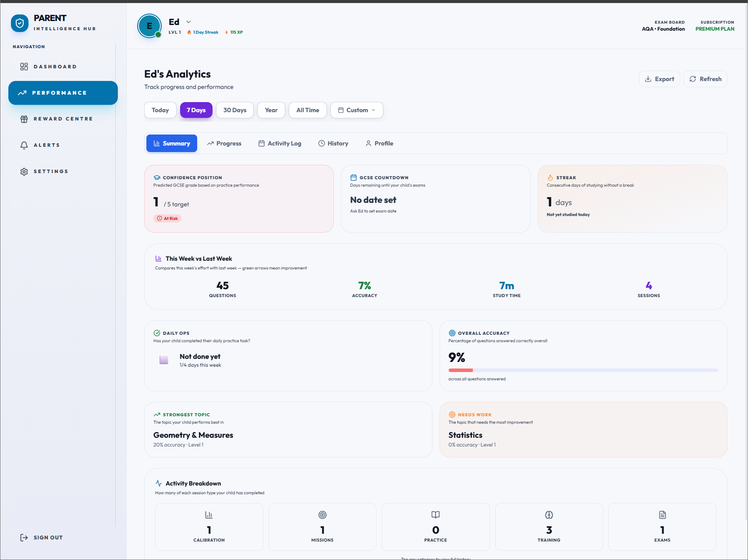Open the History tab
The height and width of the screenshot is (560, 748).
coord(333,143)
